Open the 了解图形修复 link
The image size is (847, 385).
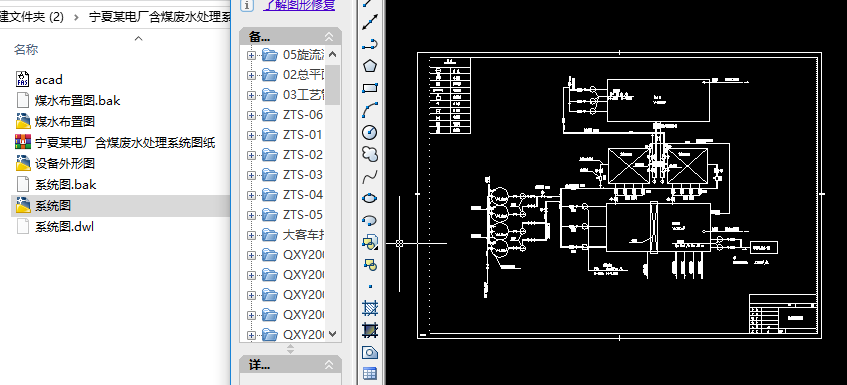(299, 5)
